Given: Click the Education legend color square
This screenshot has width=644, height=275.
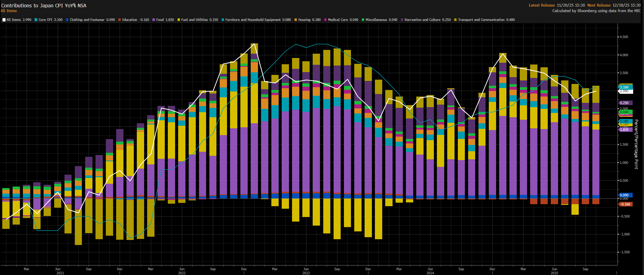Looking at the screenshot, I should 120,20.
